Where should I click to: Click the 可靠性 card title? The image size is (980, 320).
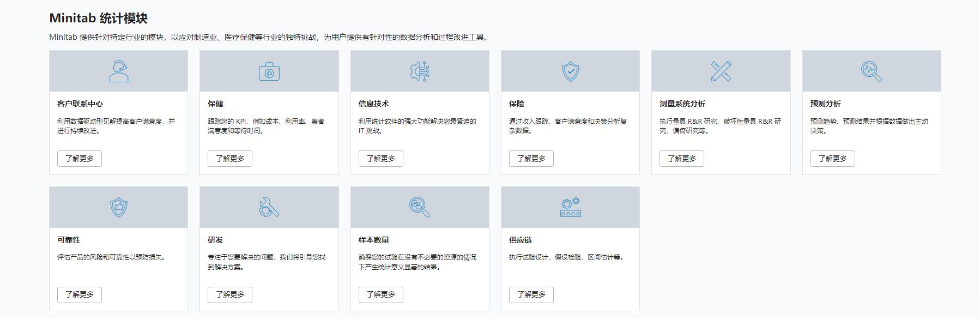[x=69, y=240]
